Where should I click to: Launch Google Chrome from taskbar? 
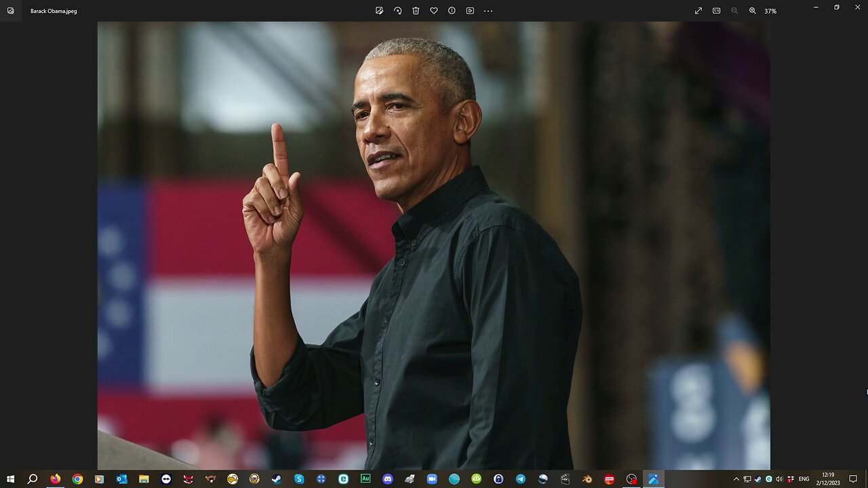[x=77, y=479]
